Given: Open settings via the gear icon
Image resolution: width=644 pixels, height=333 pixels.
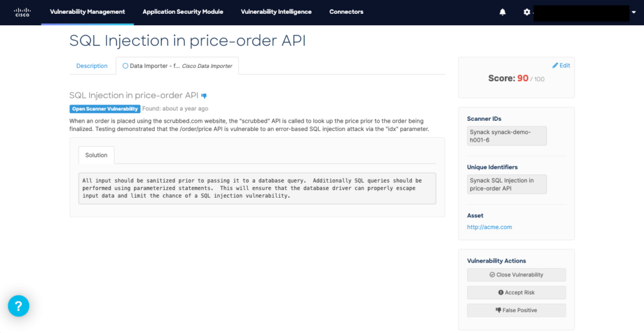Looking at the screenshot, I should (527, 12).
